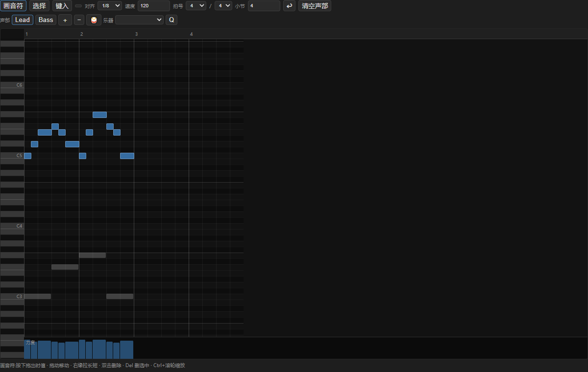Select the Bass voice tab
The width and height of the screenshot is (588, 372).
(x=46, y=20)
